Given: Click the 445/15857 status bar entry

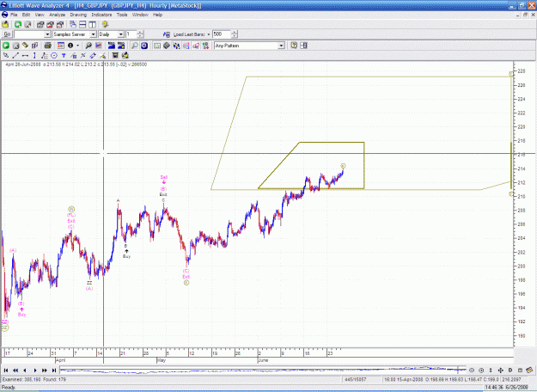Looking at the screenshot, I should click(356, 379).
